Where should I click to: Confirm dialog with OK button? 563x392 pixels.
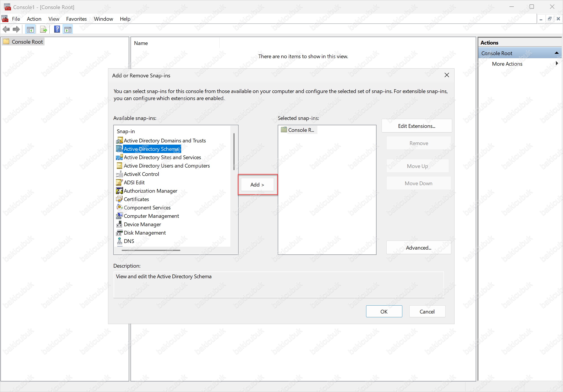pyautogui.click(x=384, y=312)
